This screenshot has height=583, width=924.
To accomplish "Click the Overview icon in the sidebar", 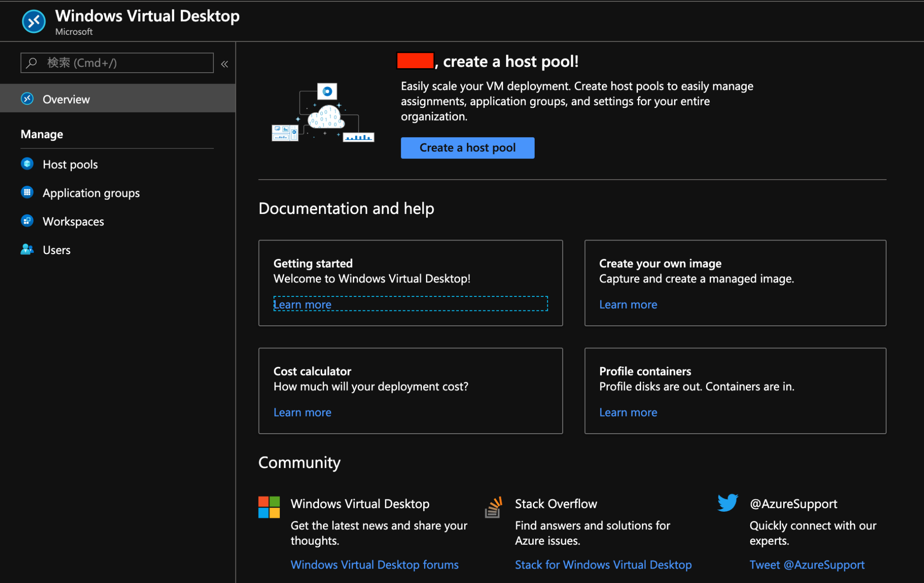I will [x=27, y=99].
